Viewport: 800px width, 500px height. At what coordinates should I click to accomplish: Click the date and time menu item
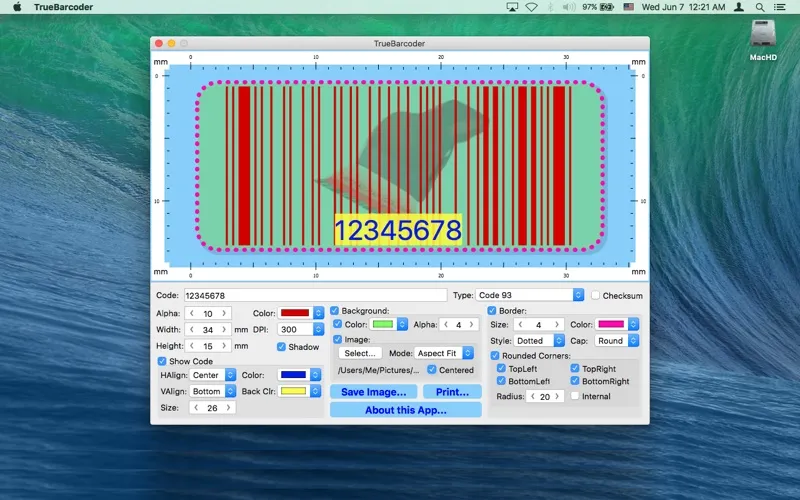point(685,7)
